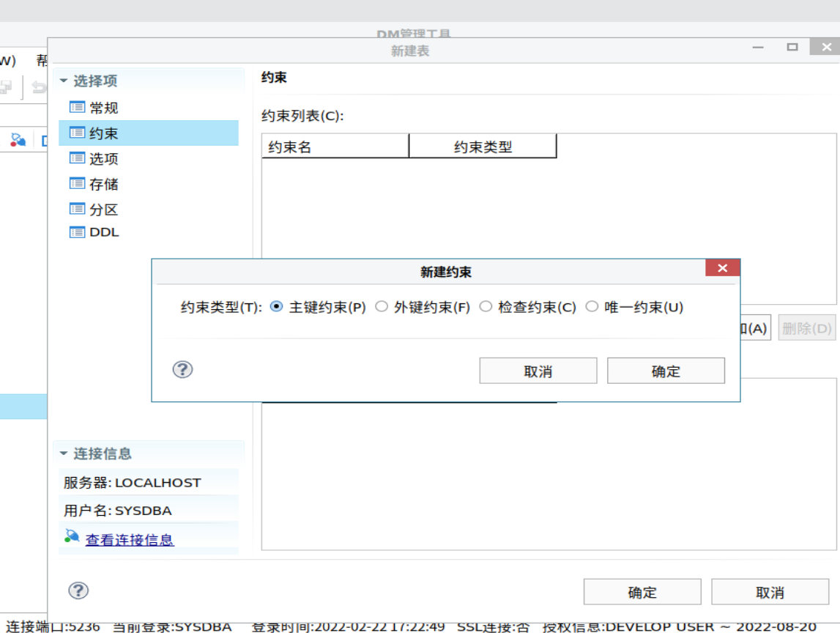This screenshot has width=840, height=633.
Task: Click the 添加(A) button behind dialog
Action: click(x=755, y=328)
